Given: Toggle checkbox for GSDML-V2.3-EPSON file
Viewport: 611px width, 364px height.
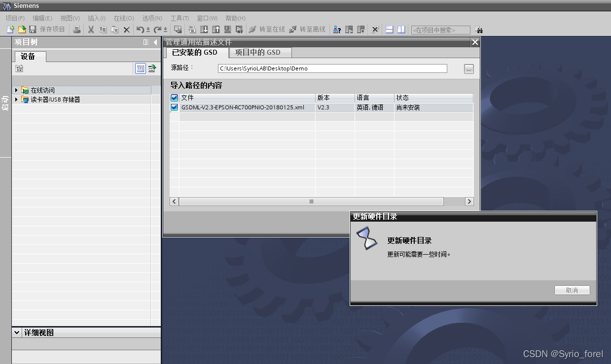Looking at the screenshot, I should click(174, 107).
